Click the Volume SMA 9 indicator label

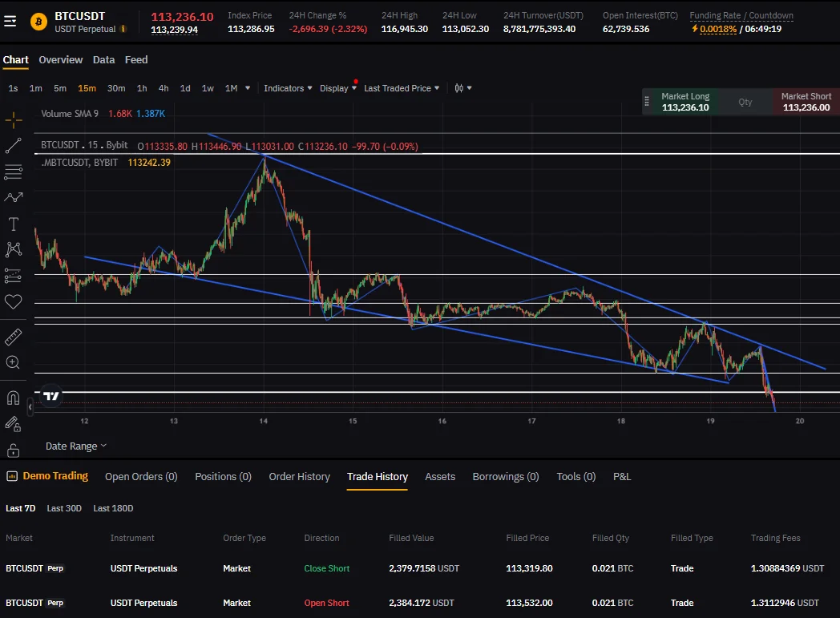[x=70, y=114]
